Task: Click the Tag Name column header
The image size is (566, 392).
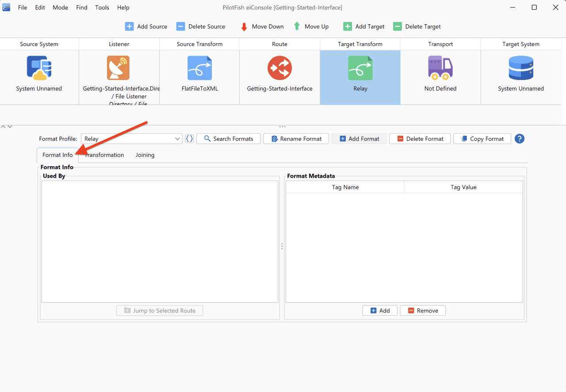Action: (x=345, y=187)
